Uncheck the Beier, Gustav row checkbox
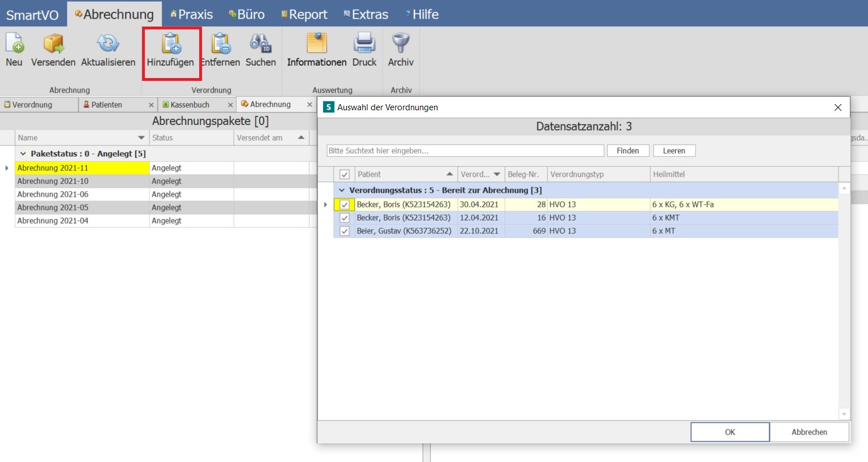This screenshot has height=462, width=868. point(344,231)
